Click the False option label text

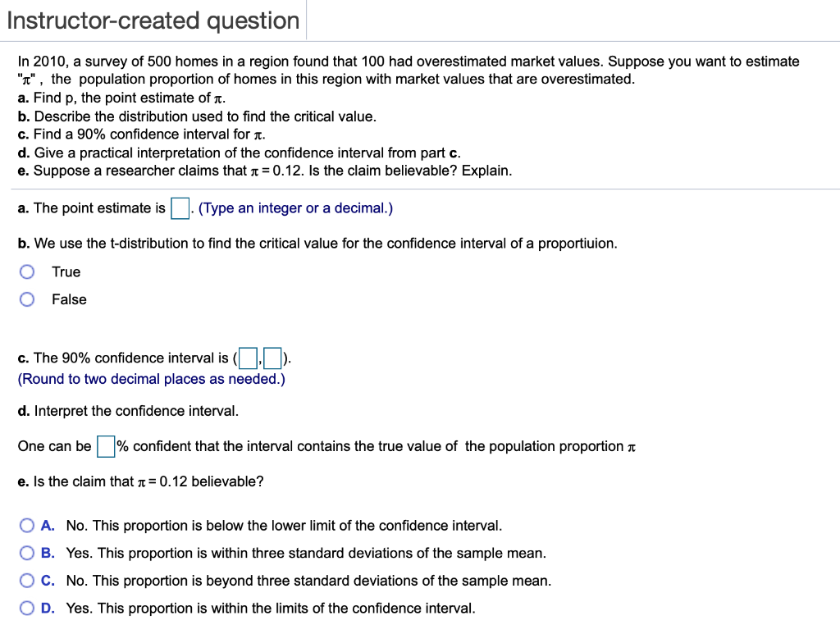(68, 299)
